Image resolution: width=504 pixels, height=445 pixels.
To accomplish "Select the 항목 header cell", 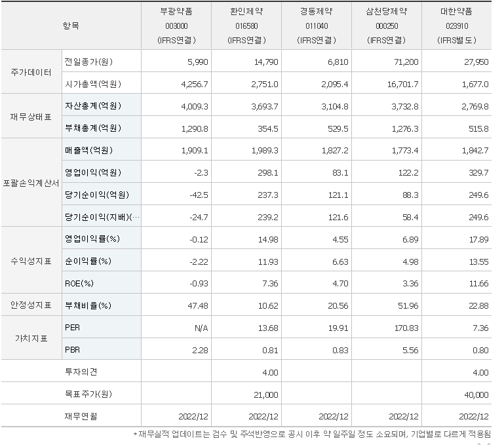I will click(71, 26).
